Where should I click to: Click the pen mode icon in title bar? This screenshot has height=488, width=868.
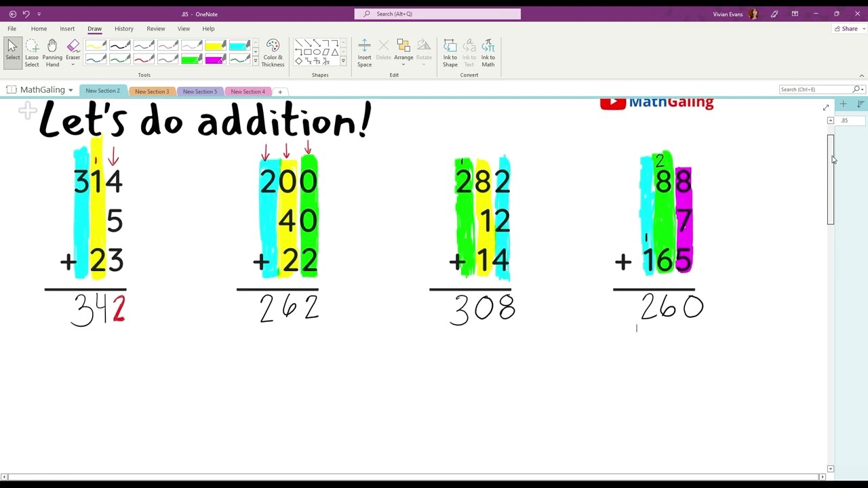pyautogui.click(x=774, y=14)
